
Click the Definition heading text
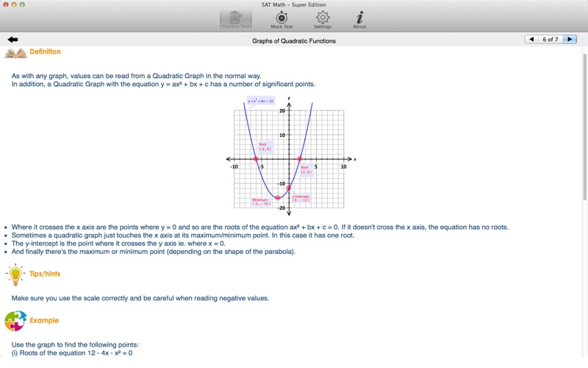[45, 52]
